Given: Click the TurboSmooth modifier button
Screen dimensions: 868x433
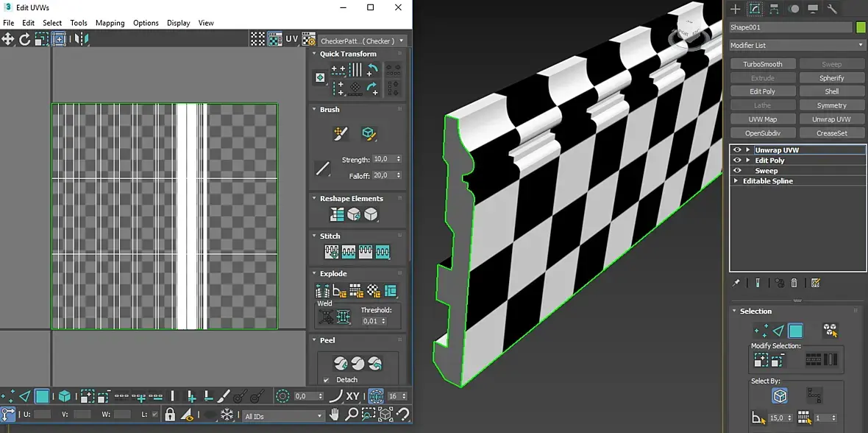Looking at the screenshot, I should (x=763, y=64).
